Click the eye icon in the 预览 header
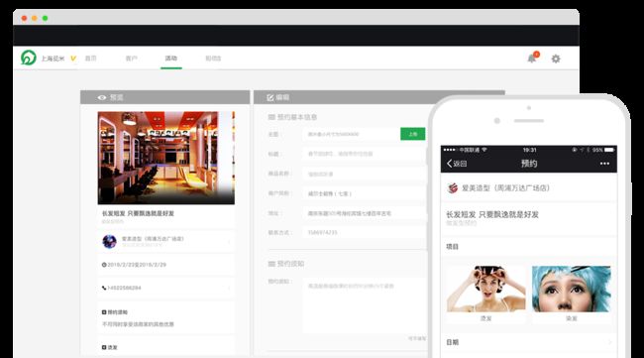Image resolution: width=644 pixels, height=358 pixels. (102, 97)
